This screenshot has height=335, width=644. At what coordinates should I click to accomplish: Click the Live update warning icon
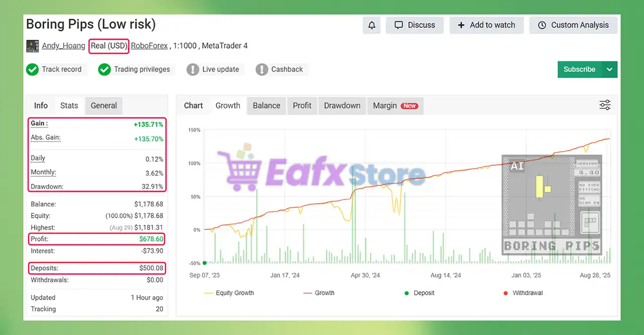click(x=193, y=70)
